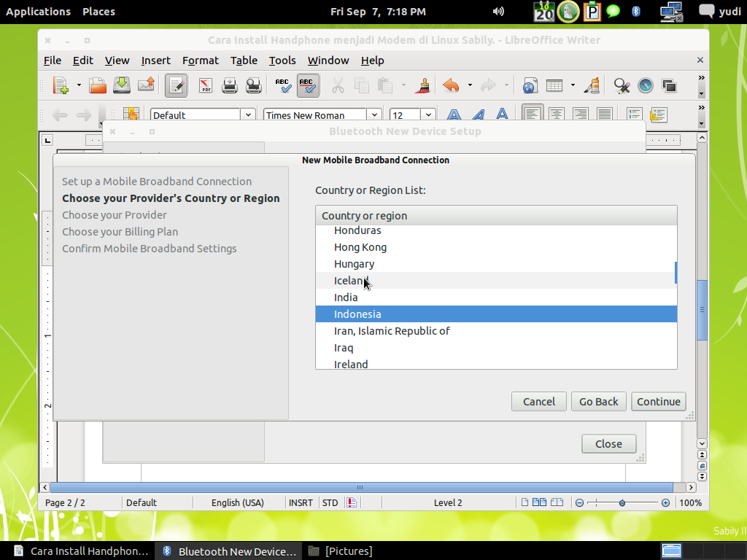Open the Edit menu
Image resolution: width=747 pixels, height=560 pixels.
(83, 61)
